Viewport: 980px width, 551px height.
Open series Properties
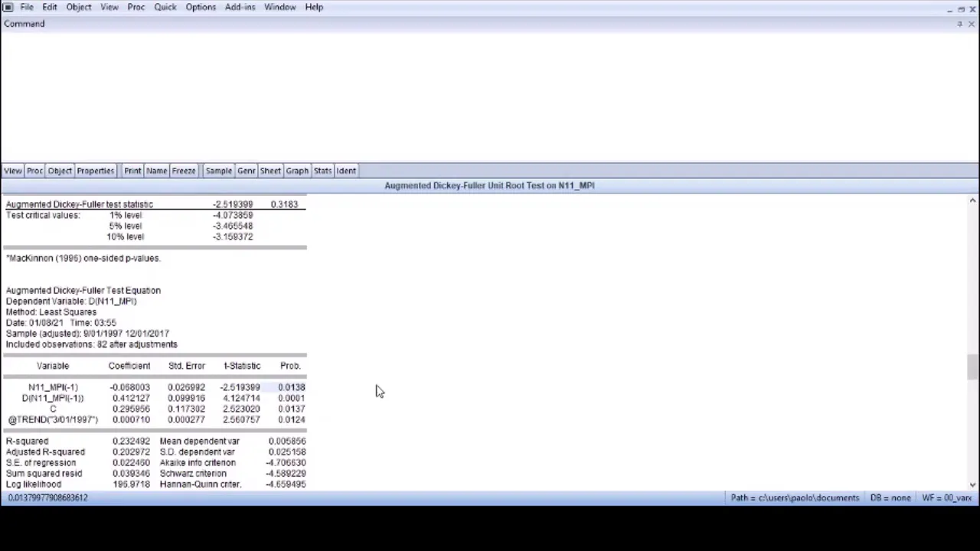coord(95,171)
